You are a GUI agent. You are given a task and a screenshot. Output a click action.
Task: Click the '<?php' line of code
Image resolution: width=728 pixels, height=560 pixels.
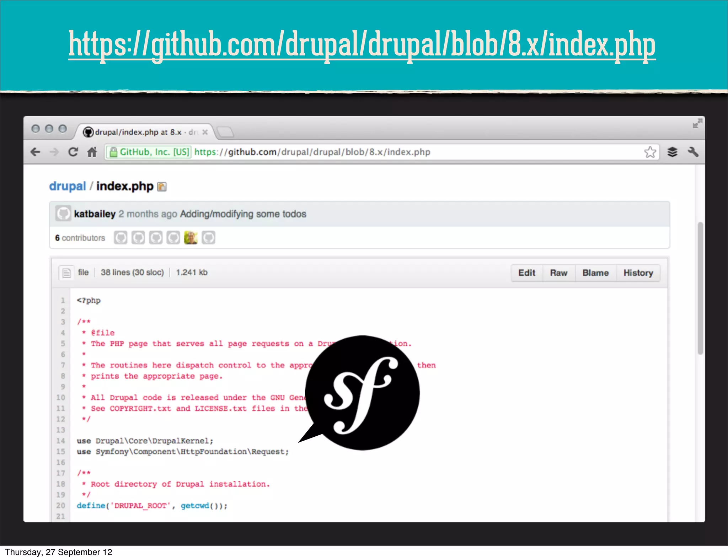[89, 301]
